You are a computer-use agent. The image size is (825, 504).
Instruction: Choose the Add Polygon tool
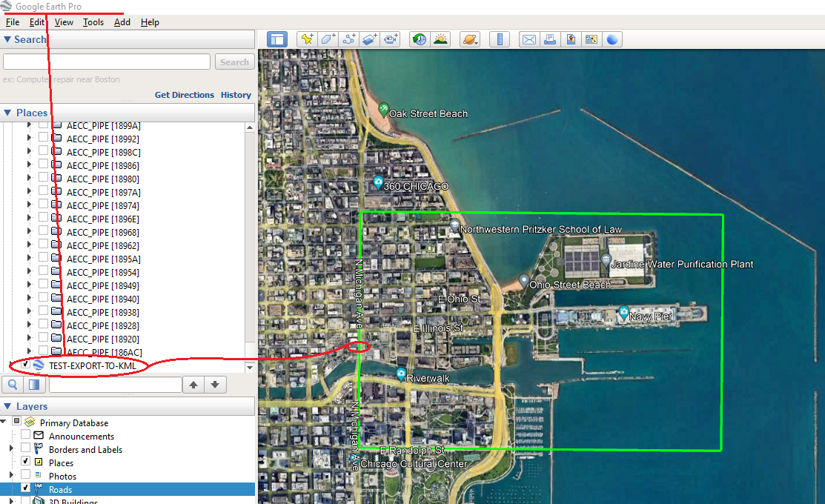coord(328,39)
